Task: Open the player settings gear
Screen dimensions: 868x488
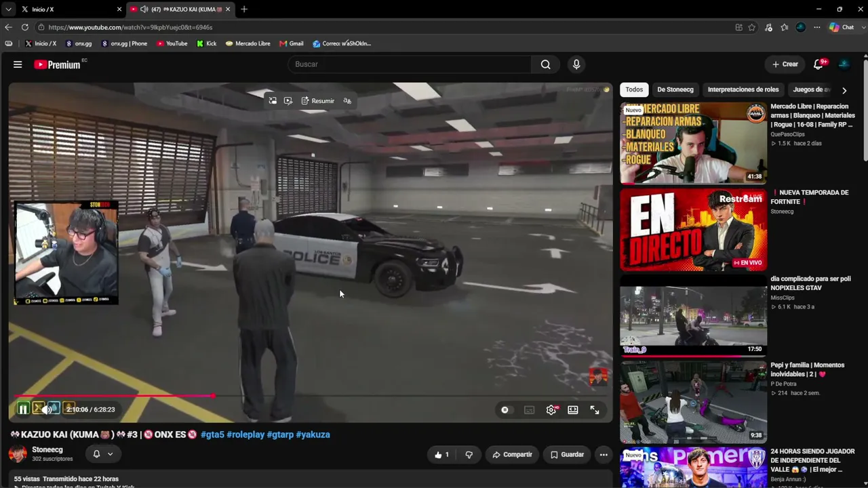Action: (x=551, y=410)
